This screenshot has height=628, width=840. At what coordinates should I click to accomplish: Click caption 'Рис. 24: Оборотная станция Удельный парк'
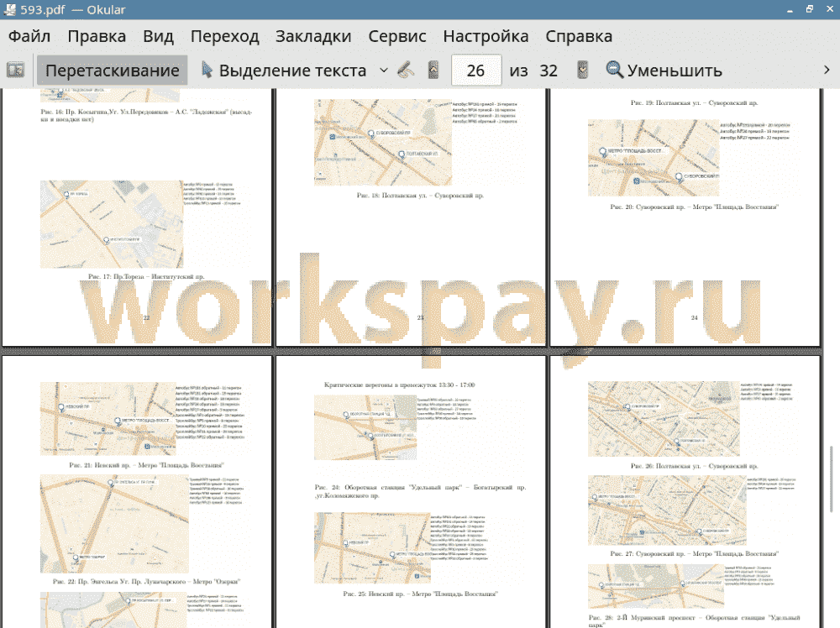tap(421, 491)
